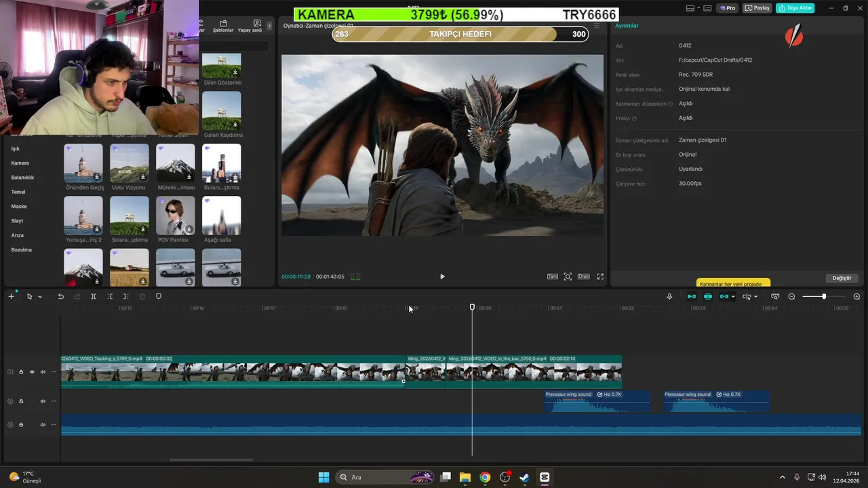
Task: Select the Işık effects category
Action: tap(16, 148)
